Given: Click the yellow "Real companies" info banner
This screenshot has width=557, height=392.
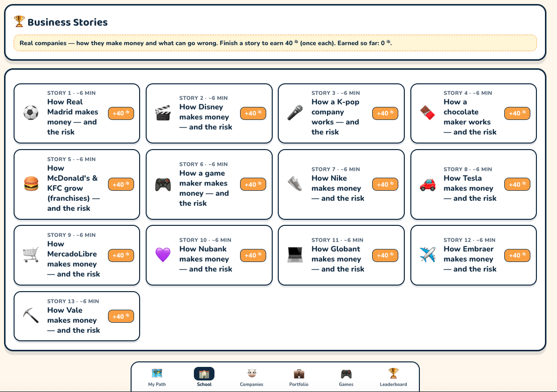Looking at the screenshot, I should point(275,43).
